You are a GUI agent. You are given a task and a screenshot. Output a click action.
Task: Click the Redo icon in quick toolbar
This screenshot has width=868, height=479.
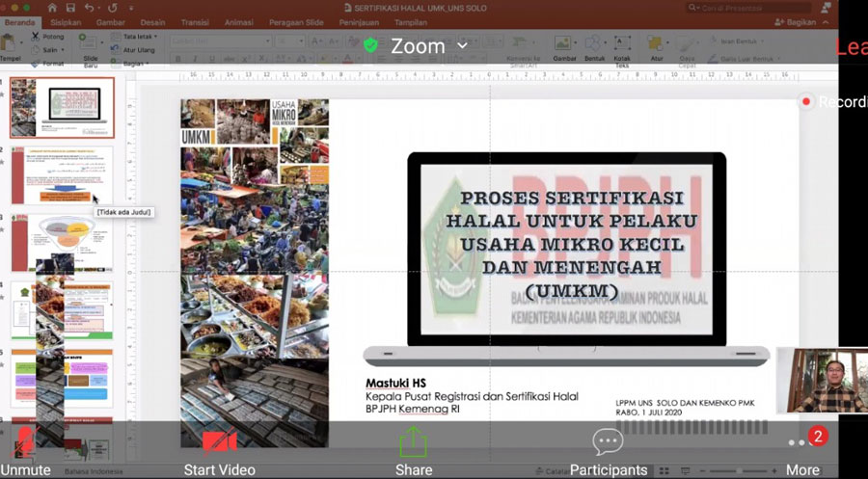(113, 8)
